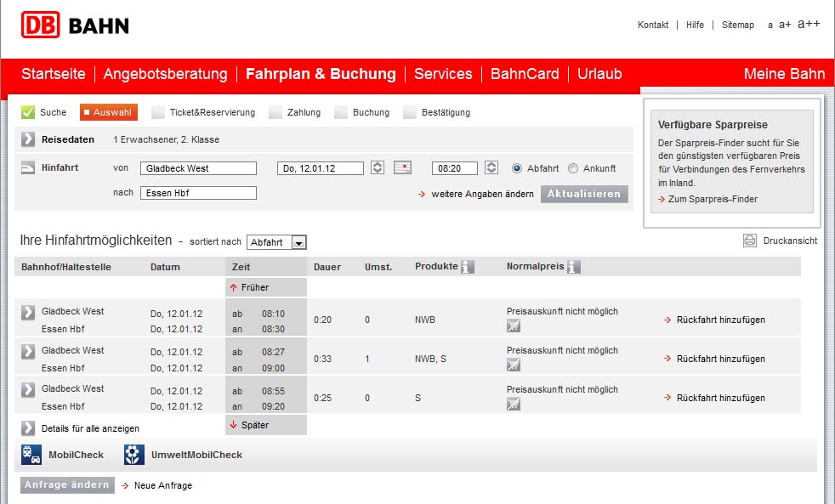Click the Datum column header
The image size is (835, 504).
(165, 267)
